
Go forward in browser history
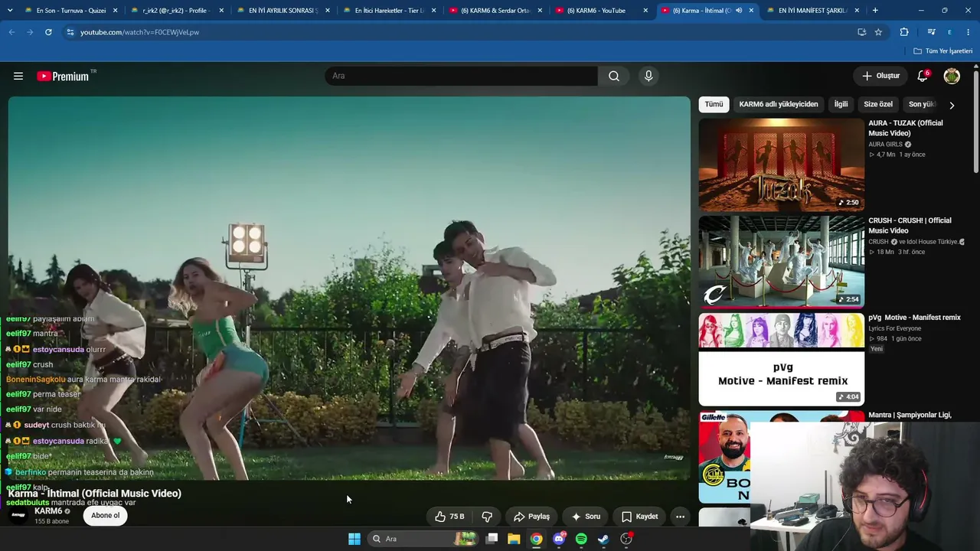click(30, 32)
